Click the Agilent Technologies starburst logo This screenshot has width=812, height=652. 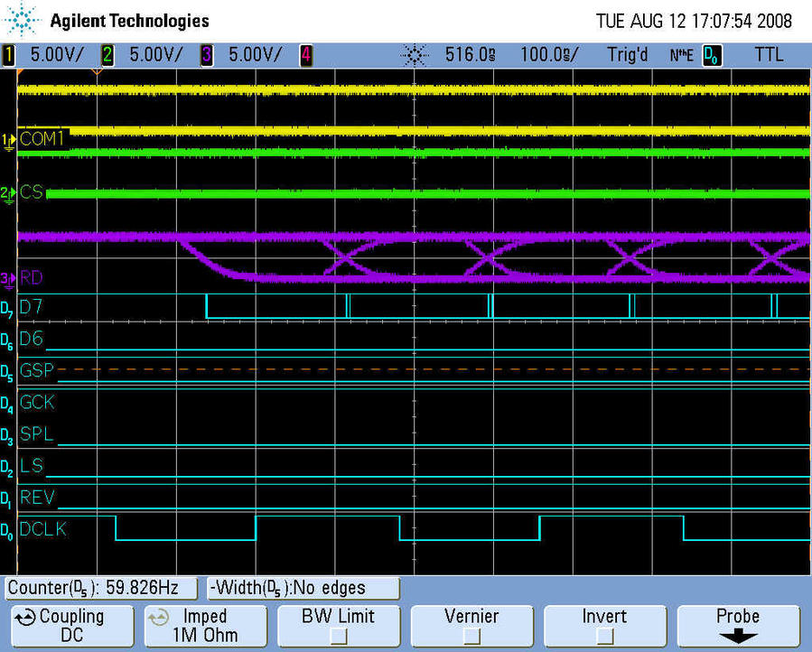23,20
